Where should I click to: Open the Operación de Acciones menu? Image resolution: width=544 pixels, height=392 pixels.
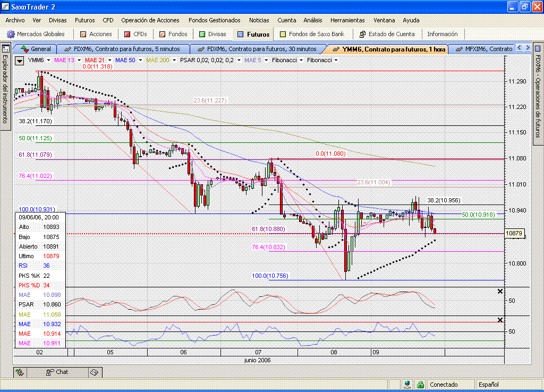pos(150,20)
